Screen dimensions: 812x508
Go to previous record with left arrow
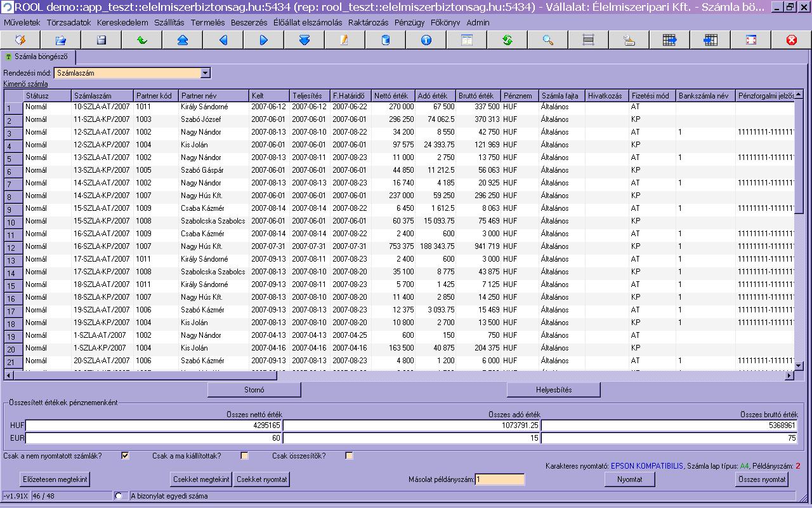click(x=223, y=40)
